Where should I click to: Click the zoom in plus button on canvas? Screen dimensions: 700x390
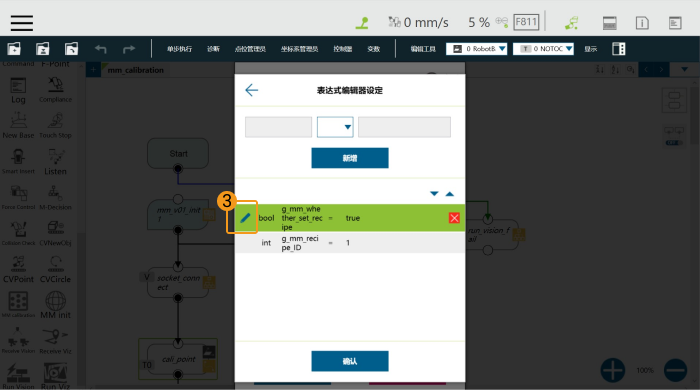click(612, 370)
